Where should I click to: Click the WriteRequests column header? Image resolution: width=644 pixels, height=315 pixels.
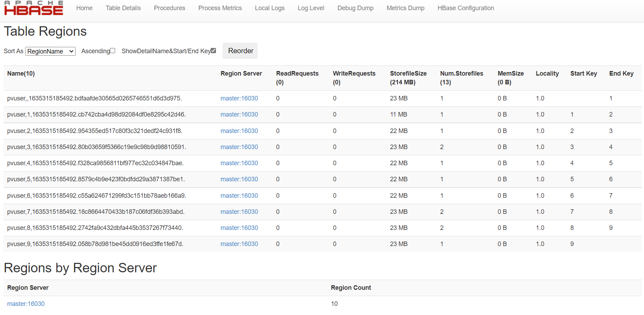(354, 78)
